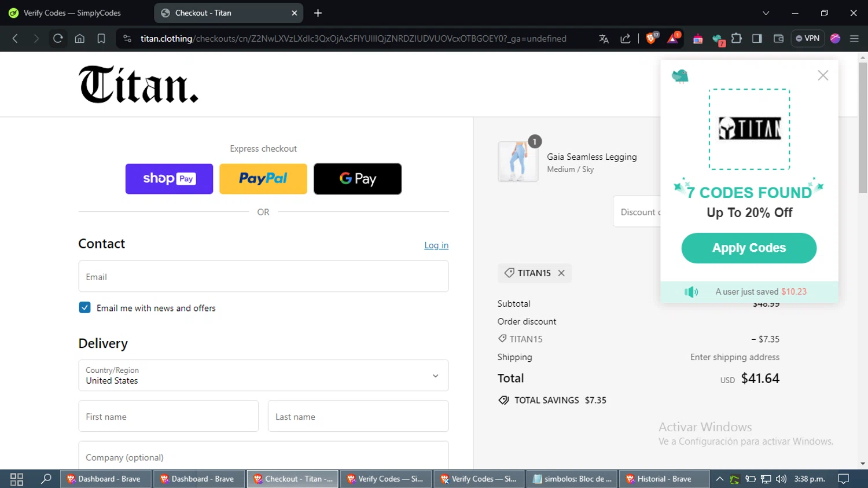Viewport: 868px width, 488px height.
Task: Close the SimplyCodes popup
Action: coord(823,75)
